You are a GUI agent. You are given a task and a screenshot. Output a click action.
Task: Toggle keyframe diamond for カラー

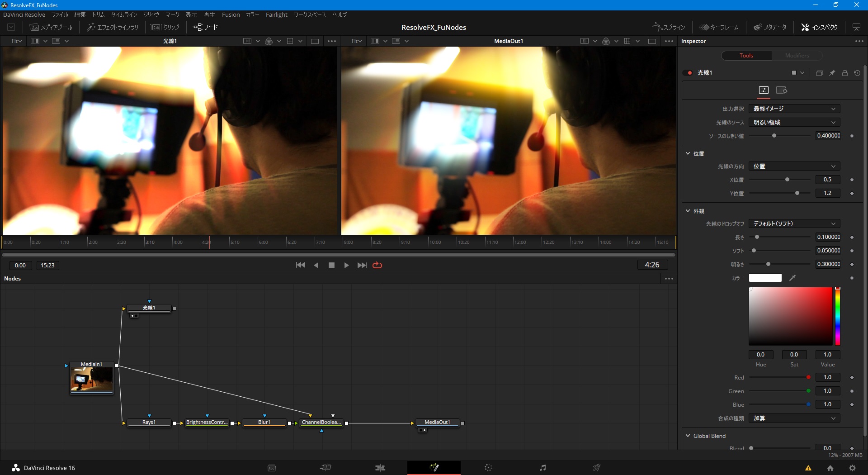click(x=852, y=278)
